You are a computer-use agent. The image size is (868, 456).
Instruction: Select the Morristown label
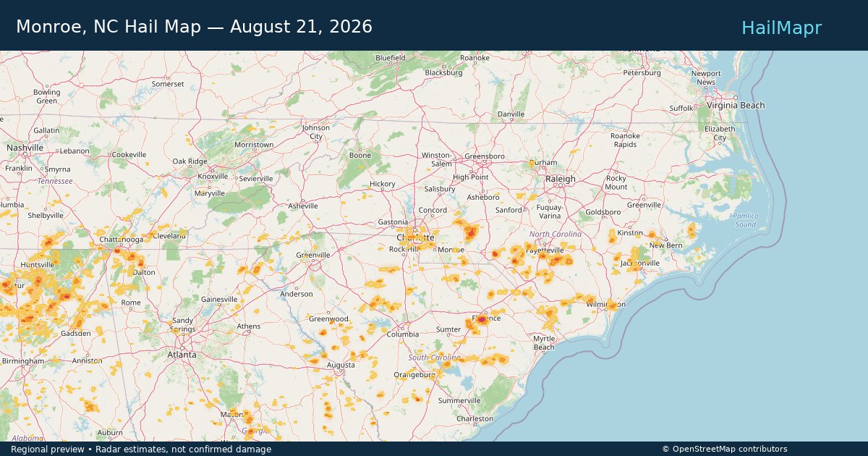point(254,145)
